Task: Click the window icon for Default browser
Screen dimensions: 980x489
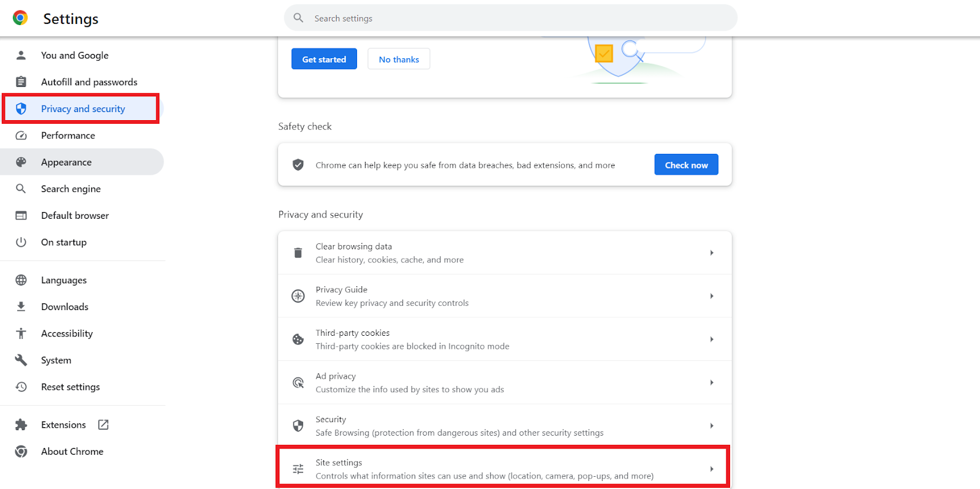Action: (x=21, y=216)
